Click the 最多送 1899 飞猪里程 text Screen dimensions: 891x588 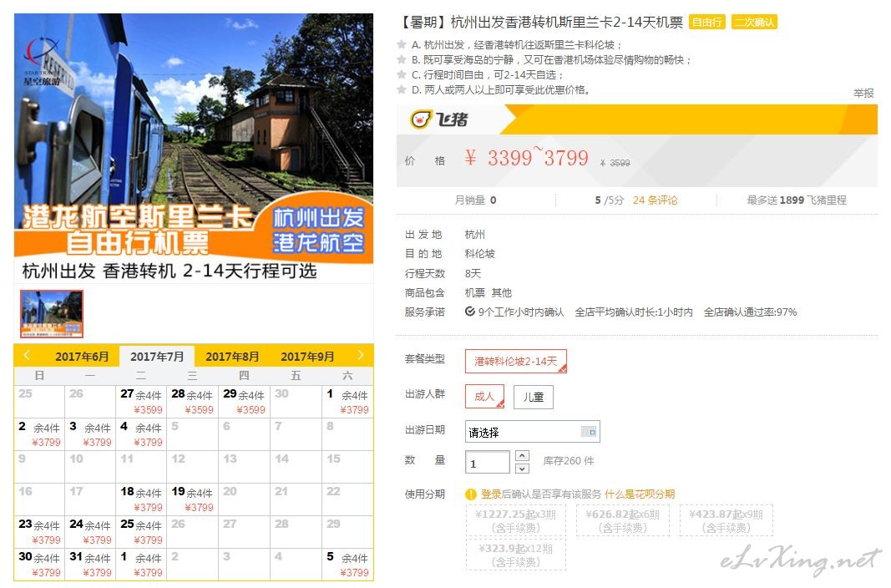coord(797,200)
